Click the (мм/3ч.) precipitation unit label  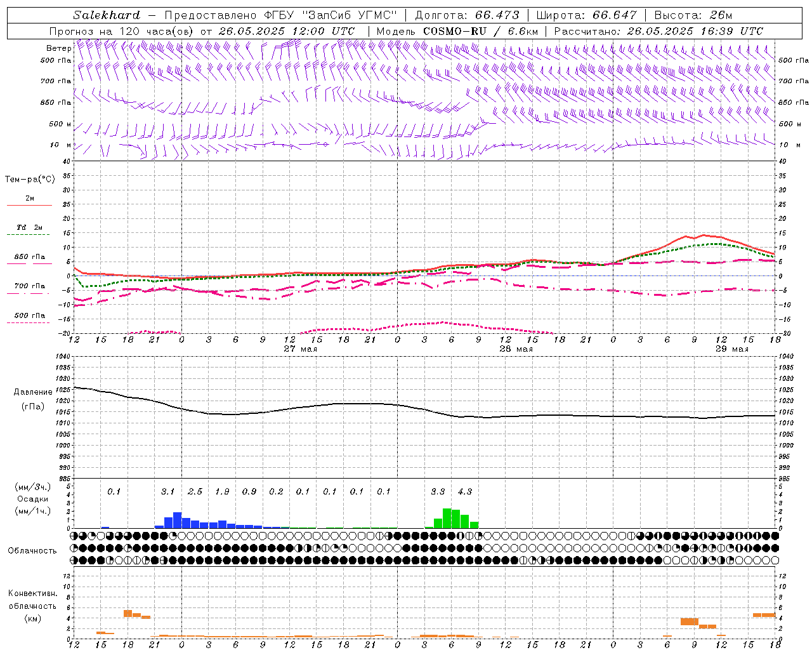[x=32, y=487]
